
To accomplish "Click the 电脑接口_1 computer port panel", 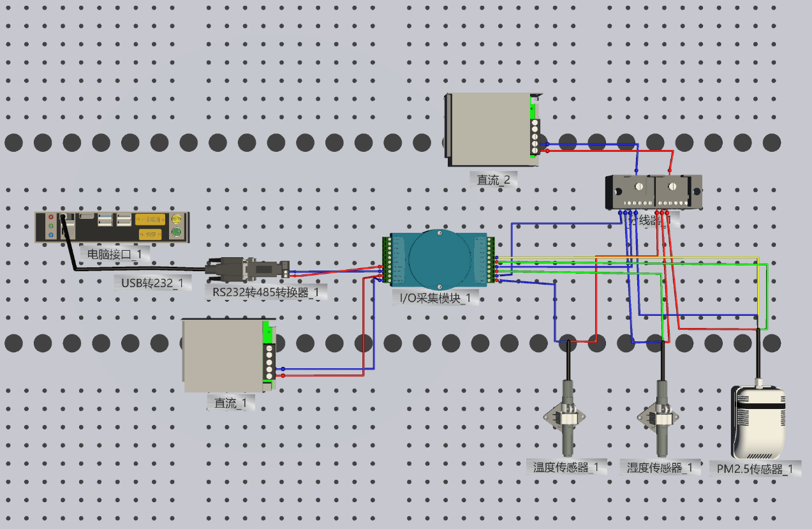I will coord(112,227).
